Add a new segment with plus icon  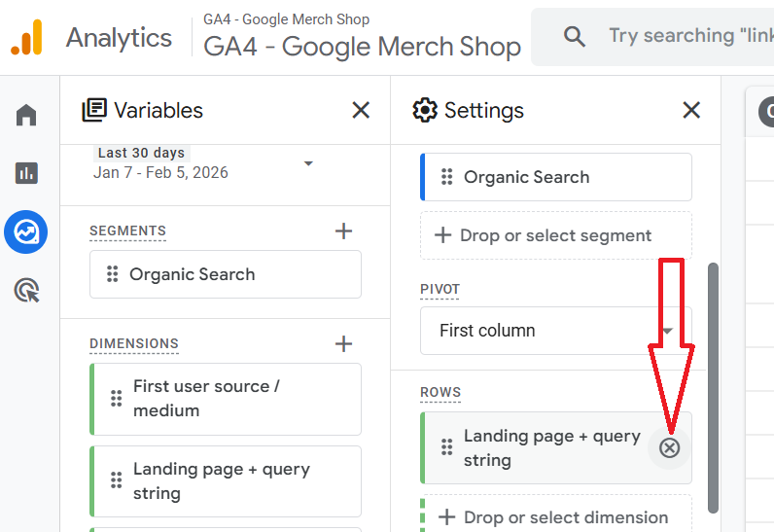(343, 231)
